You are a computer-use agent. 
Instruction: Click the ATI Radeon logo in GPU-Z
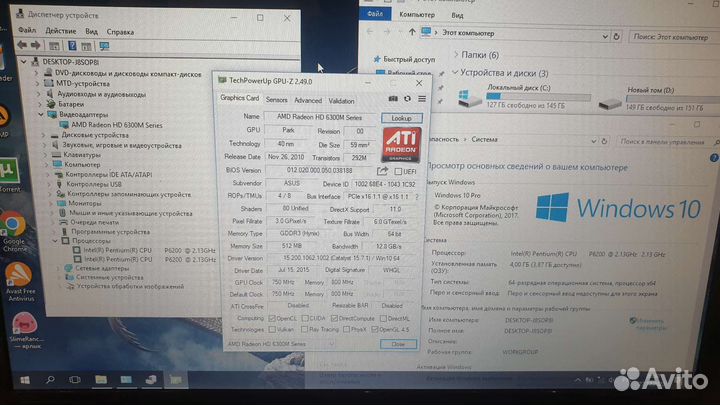pyautogui.click(x=401, y=145)
